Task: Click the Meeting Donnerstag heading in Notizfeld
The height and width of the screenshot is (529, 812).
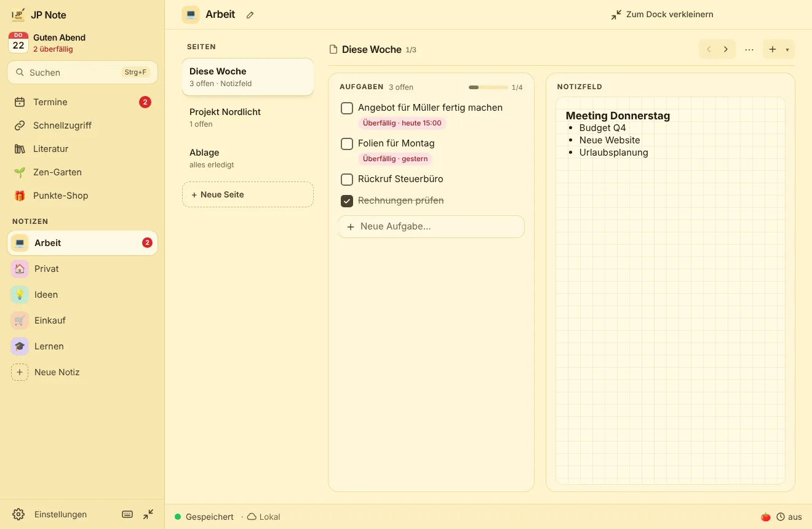Action: click(x=618, y=116)
